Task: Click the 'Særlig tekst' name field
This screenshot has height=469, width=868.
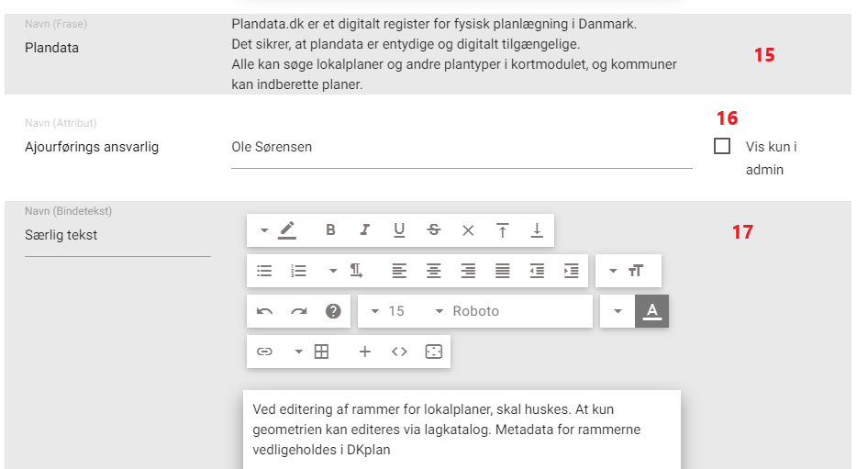Action: pyautogui.click(x=117, y=235)
